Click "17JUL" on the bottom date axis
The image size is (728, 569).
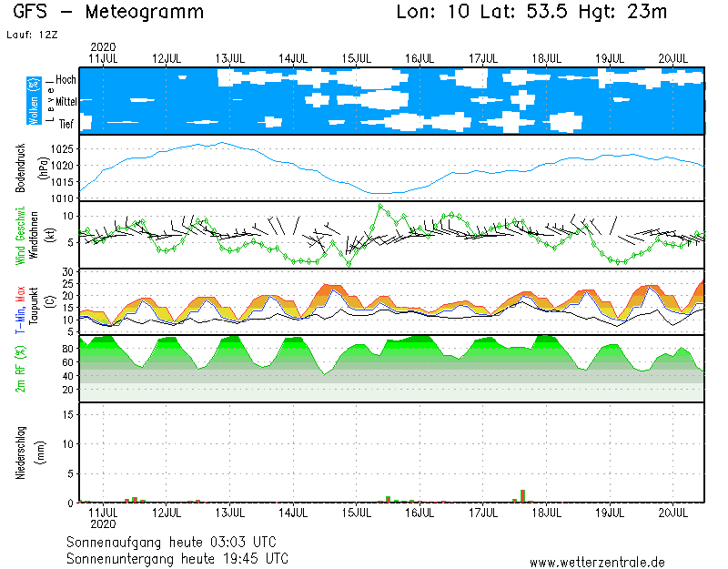(483, 513)
